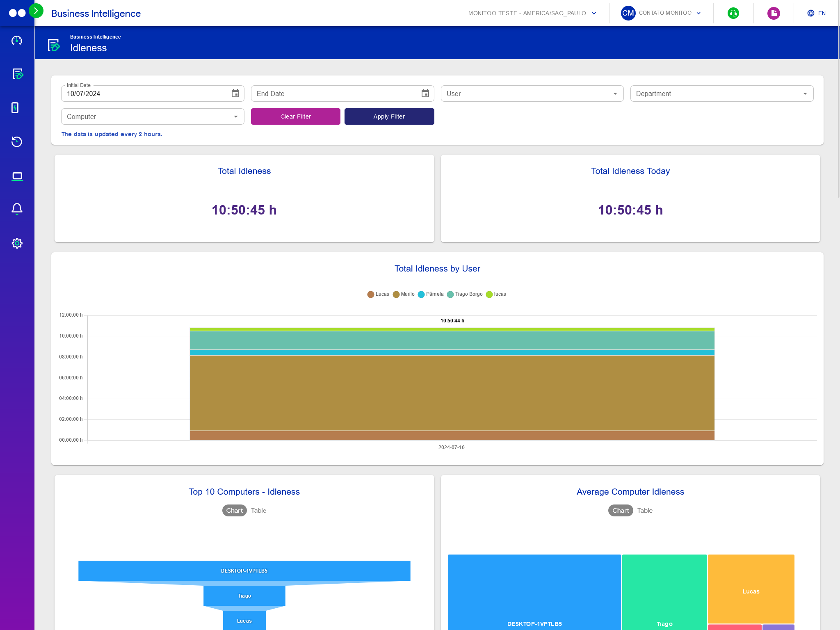Click the Clear Filter button

[295, 116]
